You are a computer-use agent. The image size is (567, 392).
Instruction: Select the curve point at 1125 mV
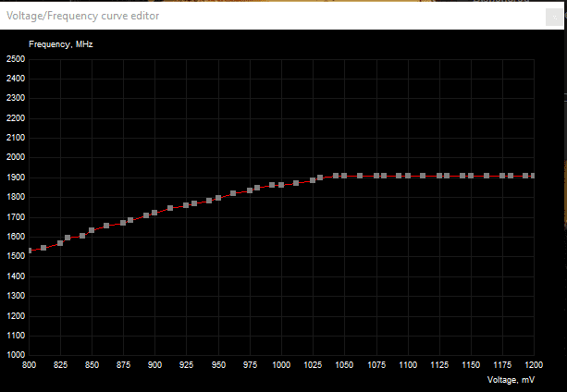click(439, 176)
